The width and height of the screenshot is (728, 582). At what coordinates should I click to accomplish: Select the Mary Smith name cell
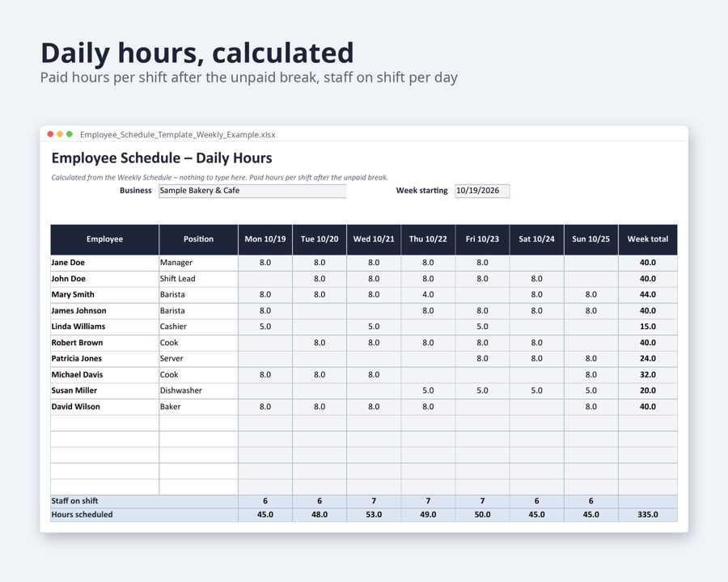pos(105,295)
